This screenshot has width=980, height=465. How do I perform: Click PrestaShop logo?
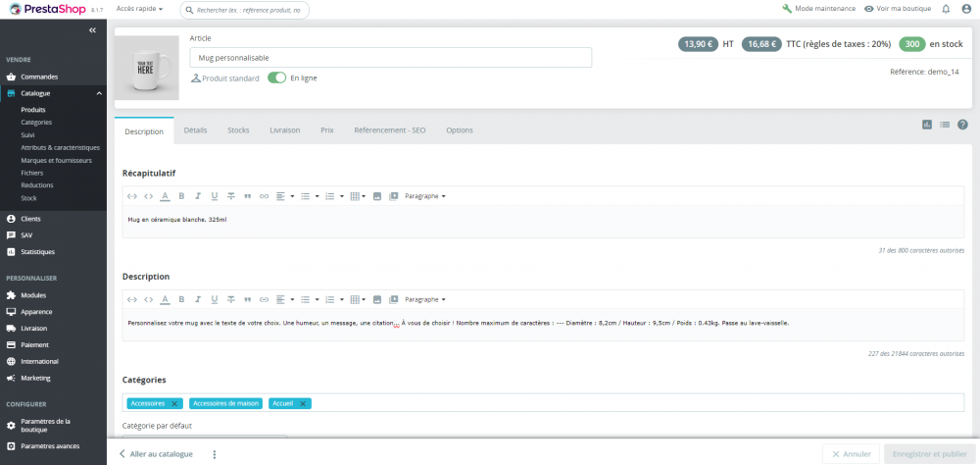(47, 10)
